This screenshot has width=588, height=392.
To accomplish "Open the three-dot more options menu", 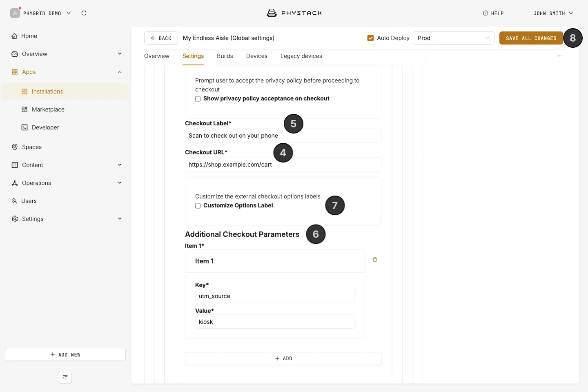I will pos(560,56).
